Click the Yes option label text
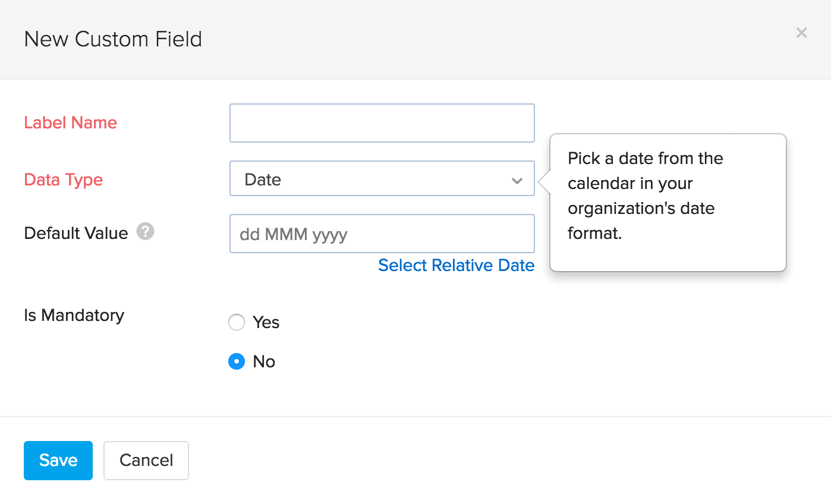 266,322
